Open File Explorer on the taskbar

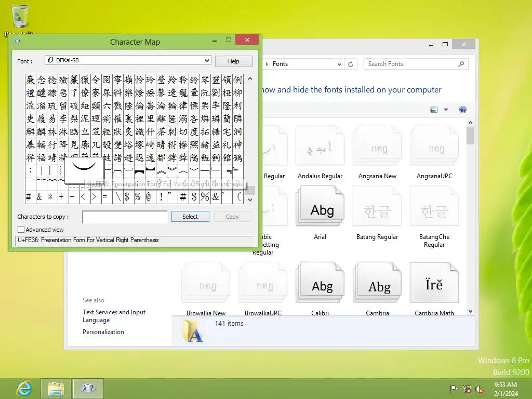56,389
